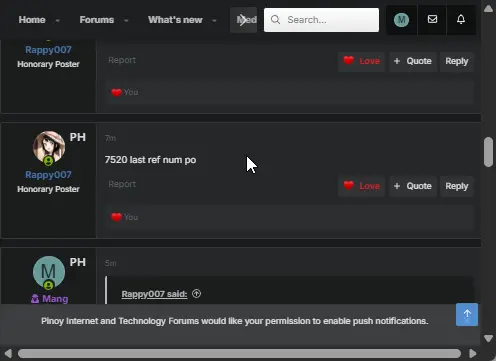Click the vertical scrollbar up arrow
This screenshot has width=496, height=361.
tap(488, 8)
